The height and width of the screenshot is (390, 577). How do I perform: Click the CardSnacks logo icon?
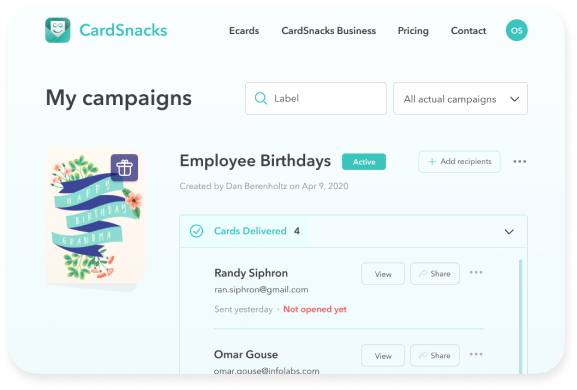pyautogui.click(x=58, y=30)
